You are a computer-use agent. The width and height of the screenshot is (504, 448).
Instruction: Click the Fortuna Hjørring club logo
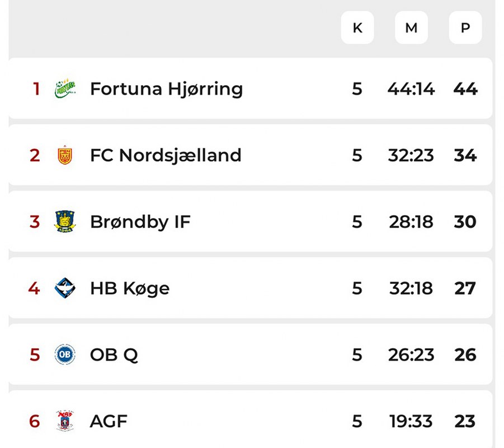click(x=65, y=88)
